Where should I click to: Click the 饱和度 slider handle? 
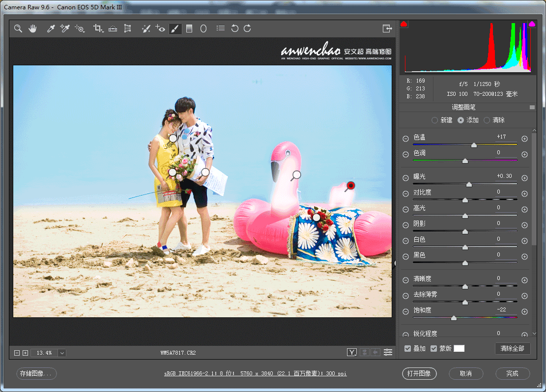[454, 318]
